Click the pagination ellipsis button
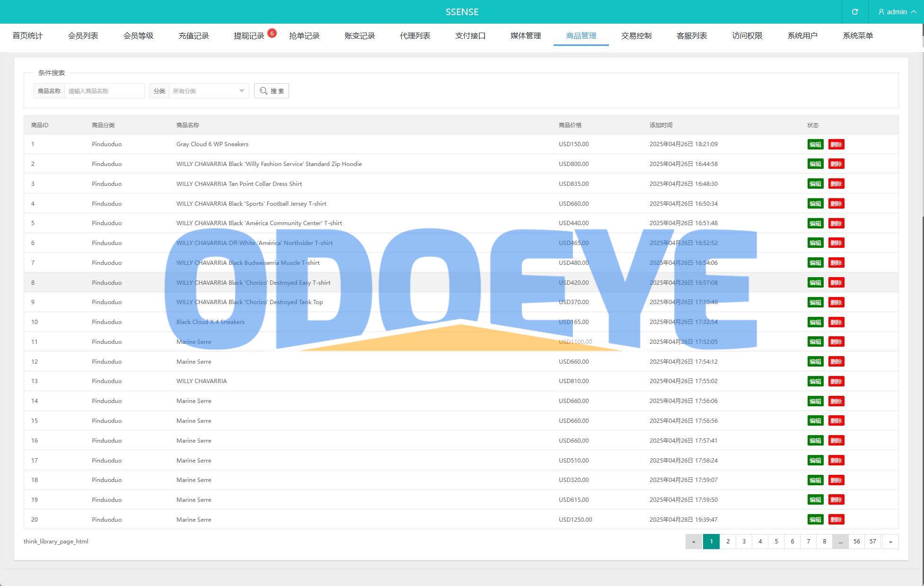 coord(840,542)
